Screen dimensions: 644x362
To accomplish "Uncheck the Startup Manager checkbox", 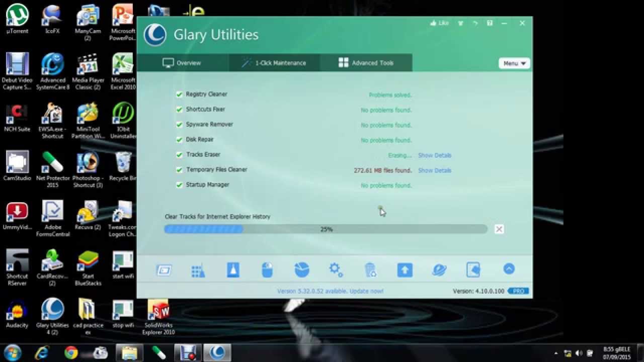I will 179,185.
